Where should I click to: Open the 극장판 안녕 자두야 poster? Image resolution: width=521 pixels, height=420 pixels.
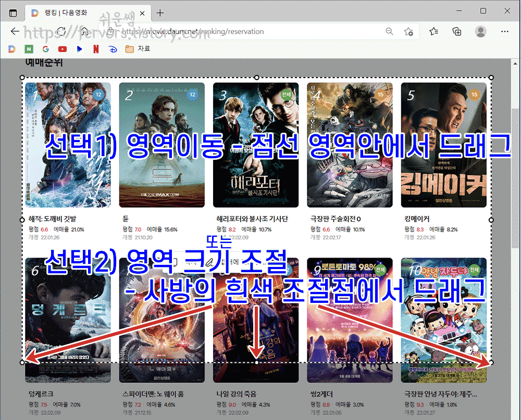click(x=444, y=321)
